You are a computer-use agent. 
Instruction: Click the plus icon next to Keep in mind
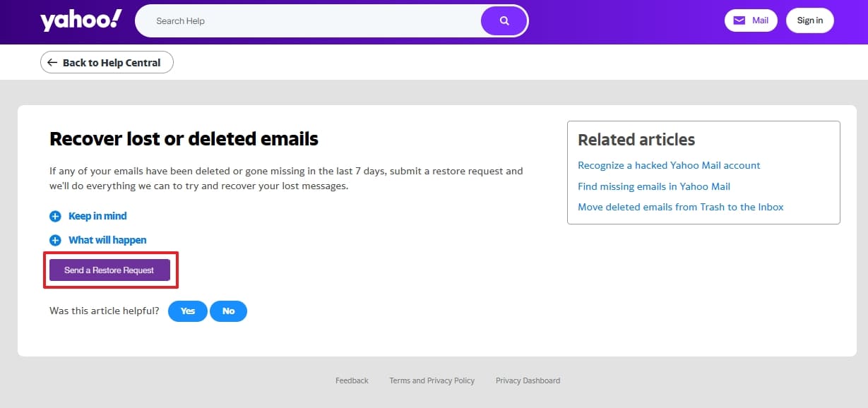click(x=55, y=216)
